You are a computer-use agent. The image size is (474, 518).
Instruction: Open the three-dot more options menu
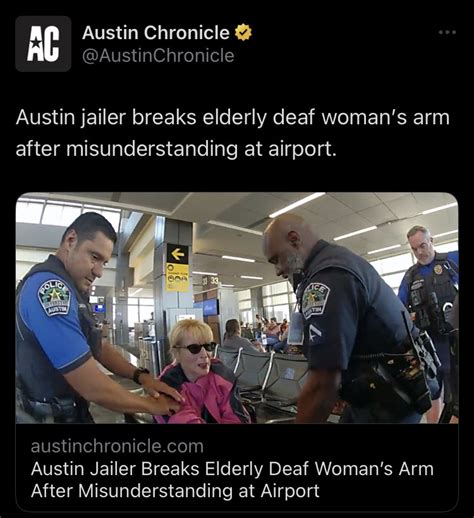447,32
